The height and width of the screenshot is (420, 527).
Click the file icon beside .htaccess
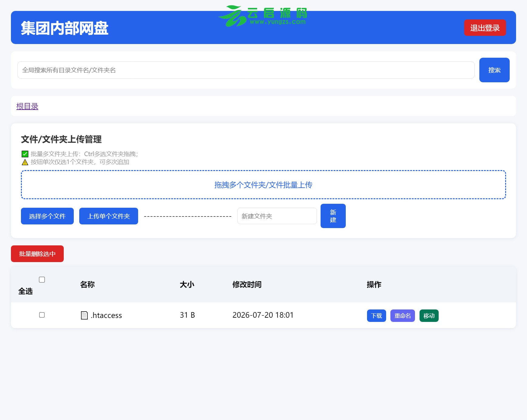84,315
